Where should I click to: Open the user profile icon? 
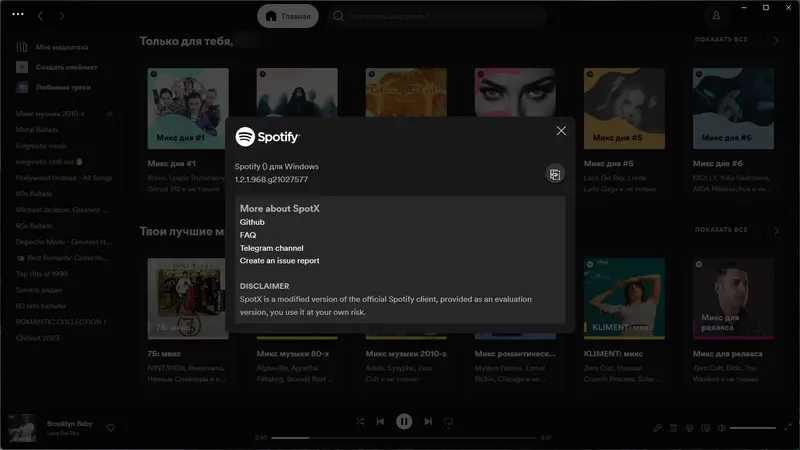[x=716, y=15]
